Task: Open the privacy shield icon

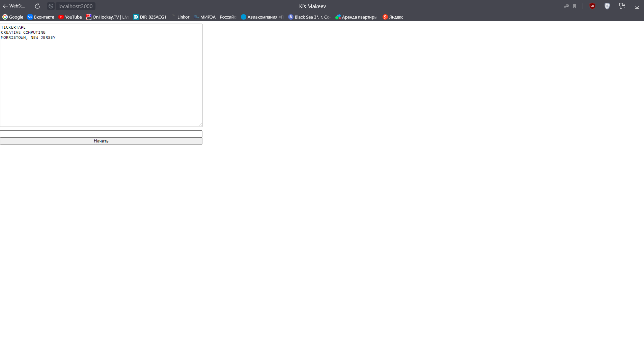Action: pyautogui.click(x=607, y=6)
